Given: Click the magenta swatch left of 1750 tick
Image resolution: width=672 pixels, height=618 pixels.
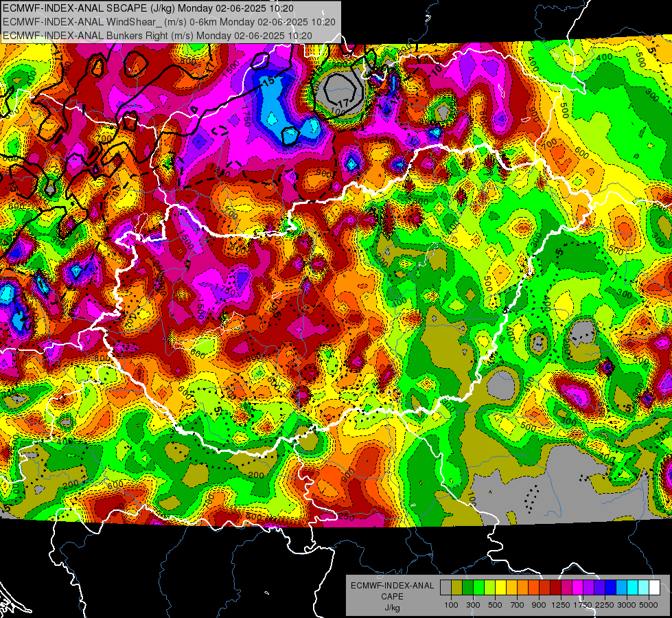Looking at the screenshot, I should [x=578, y=588].
